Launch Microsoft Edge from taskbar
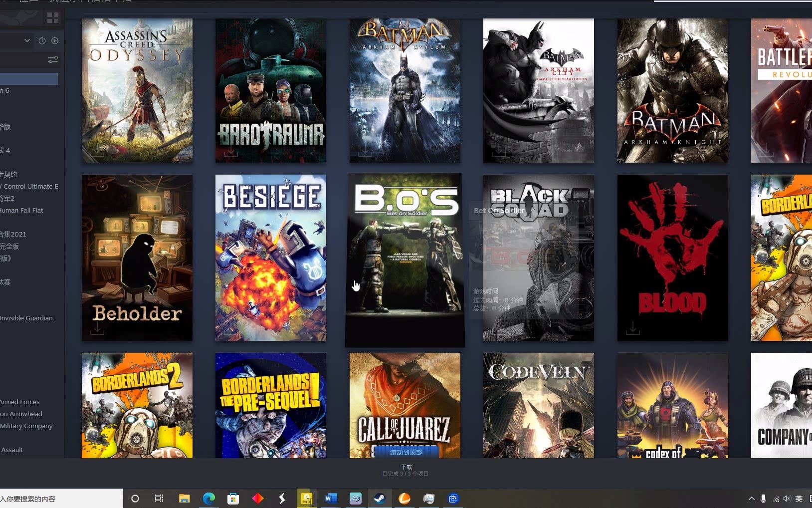The width and height of the screenshot is (812, 508). click(x=208, y=499)
